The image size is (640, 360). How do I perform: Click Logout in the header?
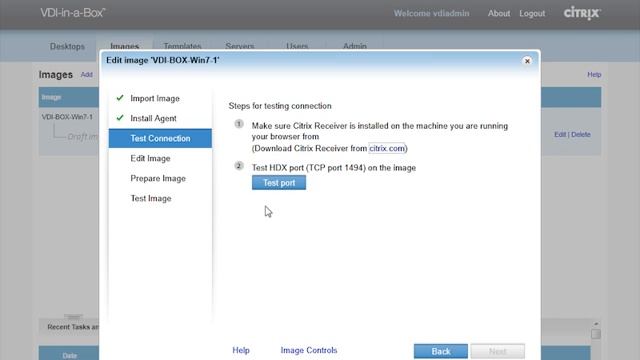(532, 13)
